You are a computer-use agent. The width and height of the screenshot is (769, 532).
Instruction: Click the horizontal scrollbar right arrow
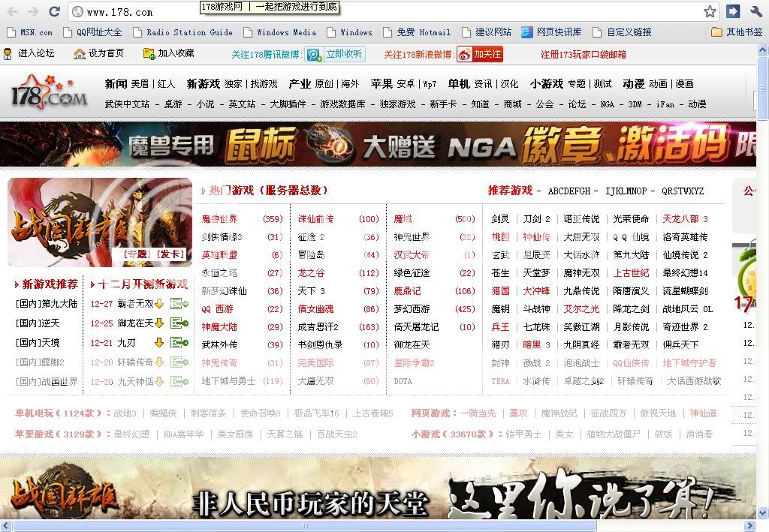749,526
